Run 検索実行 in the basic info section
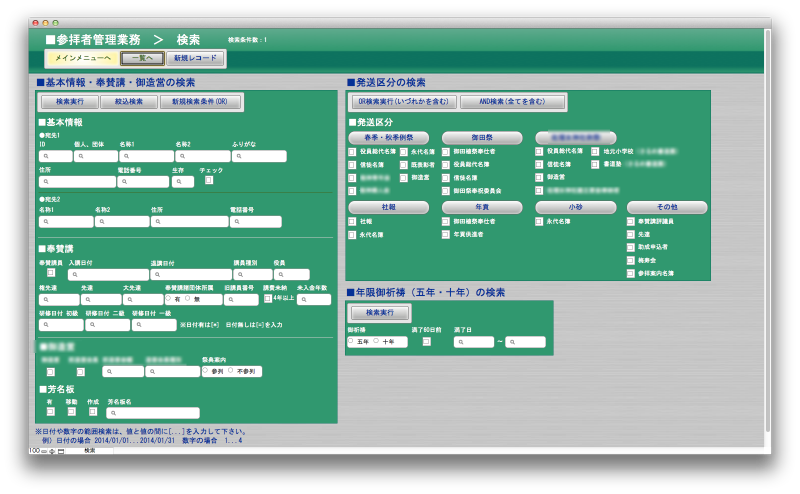This screenshot has height=494, width=800. 69,102
